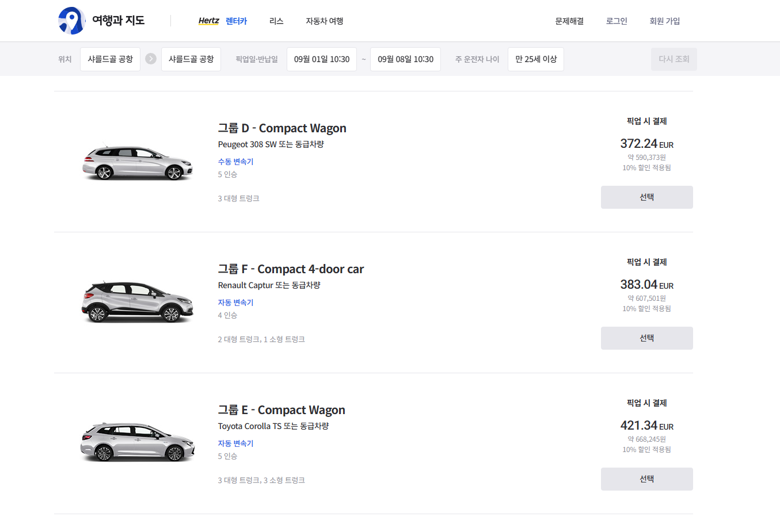Expand the driver age 만 25세 이상 dropdown

pyautogui.click(x=535, y=59)
